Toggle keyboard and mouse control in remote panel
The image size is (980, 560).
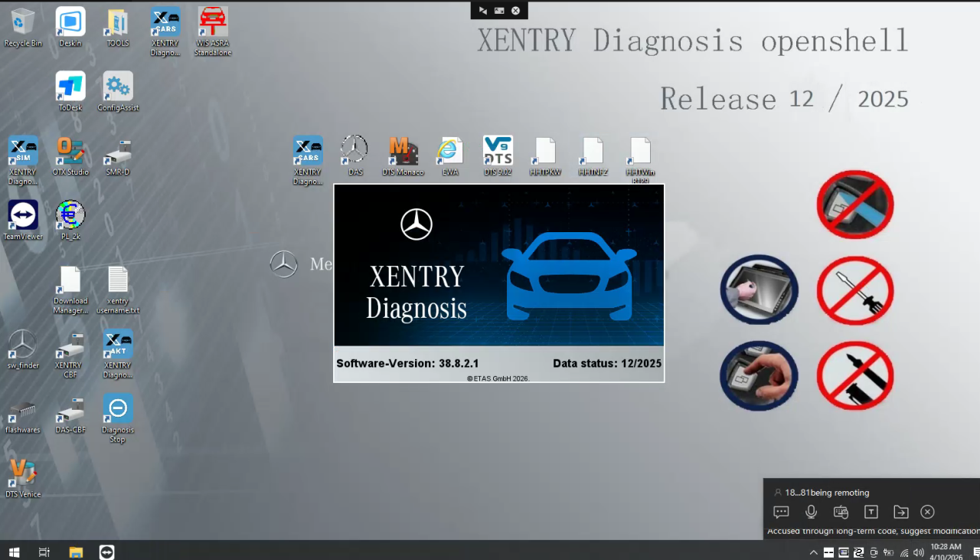coord(841,512)
